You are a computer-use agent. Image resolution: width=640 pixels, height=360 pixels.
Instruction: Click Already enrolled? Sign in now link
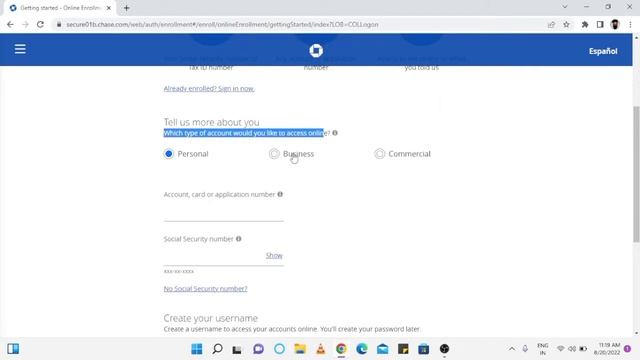[x=209, y=89]
